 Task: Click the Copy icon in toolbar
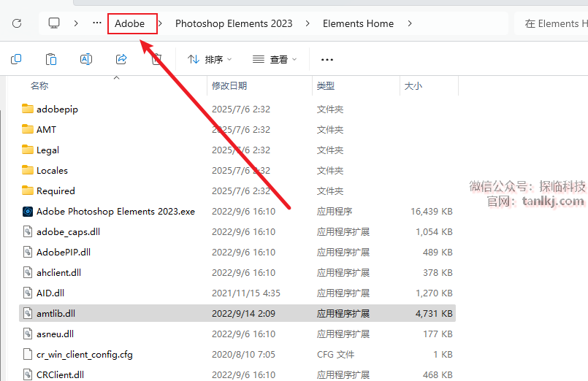(16, 59)
